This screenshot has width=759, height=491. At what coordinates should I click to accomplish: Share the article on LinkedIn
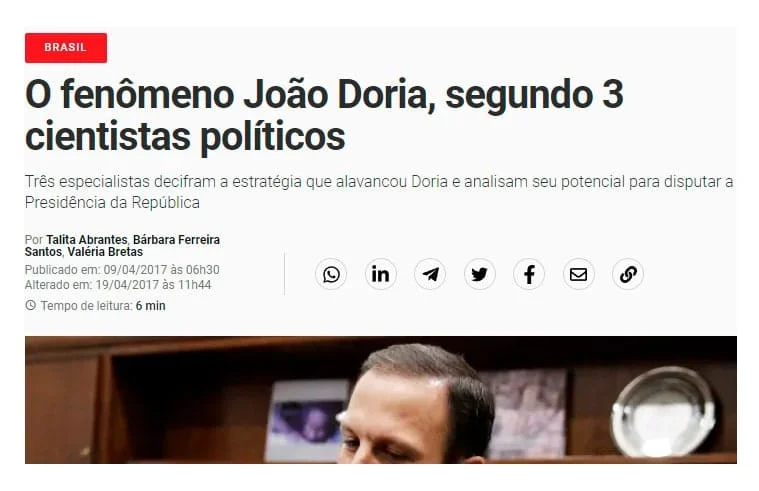380,275
